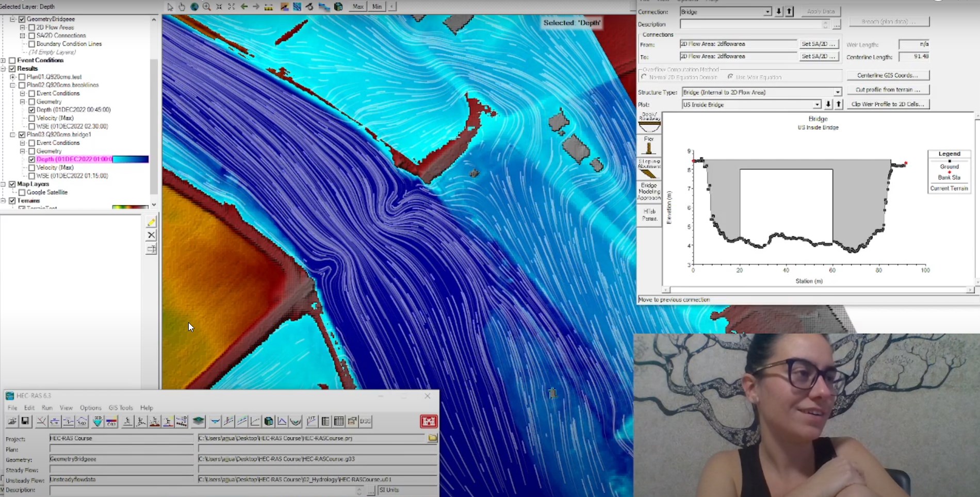
Task: Move to next connection with down arrow
Action: point(779,11)
